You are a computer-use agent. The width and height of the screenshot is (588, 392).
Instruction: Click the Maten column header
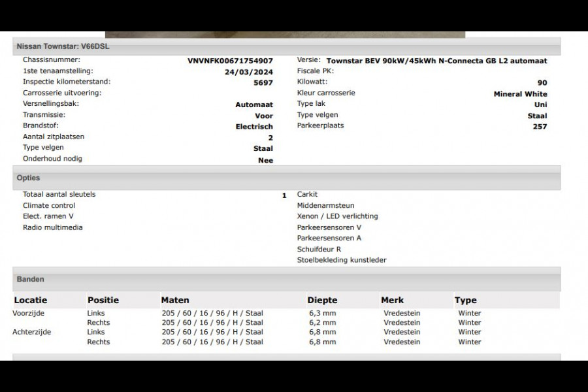175,301
